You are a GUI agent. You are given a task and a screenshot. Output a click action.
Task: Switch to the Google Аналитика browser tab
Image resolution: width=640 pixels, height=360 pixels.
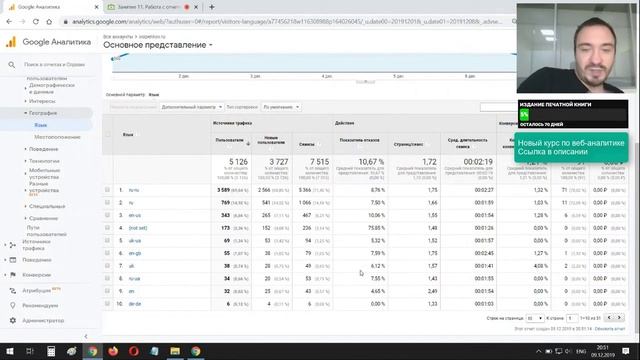[52, 7]
